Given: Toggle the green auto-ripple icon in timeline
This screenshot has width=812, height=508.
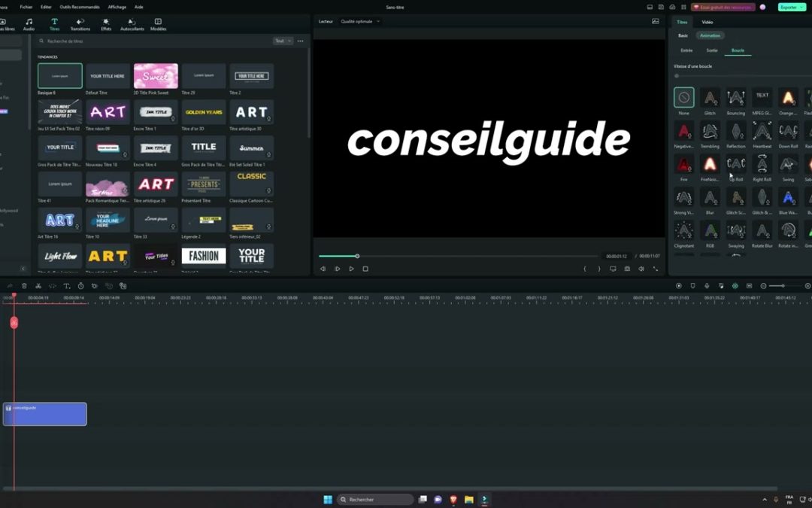Looking at the screenshot, I should (x=735, y=286).
